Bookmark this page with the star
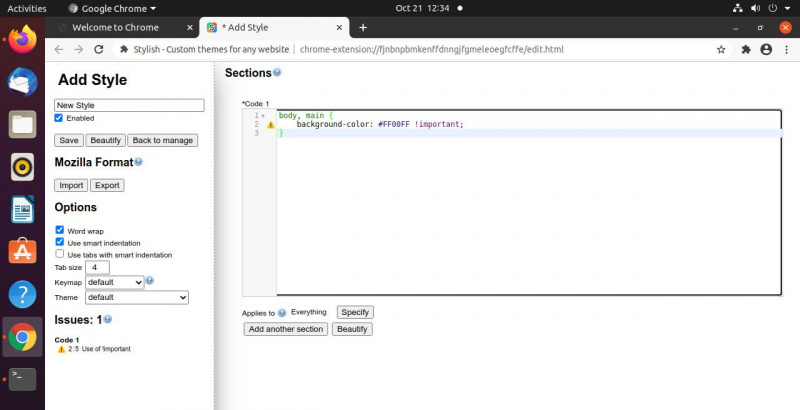 (721, 49)
